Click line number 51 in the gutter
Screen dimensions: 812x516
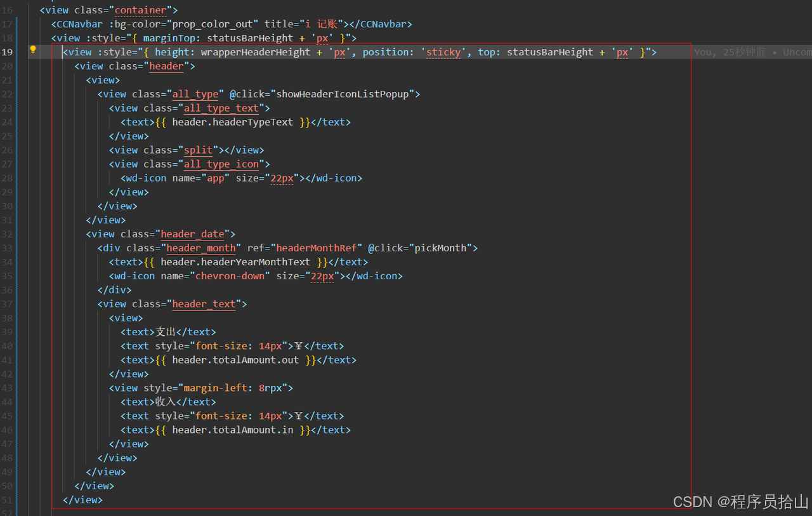point(7,499)
